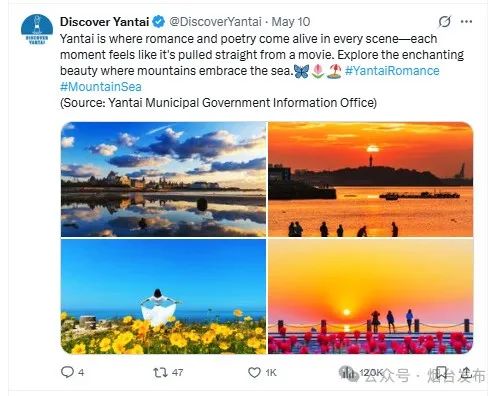Open the three-dot more options menu
The width and height of the screenshot is (502, 396).
click(466, 22)
